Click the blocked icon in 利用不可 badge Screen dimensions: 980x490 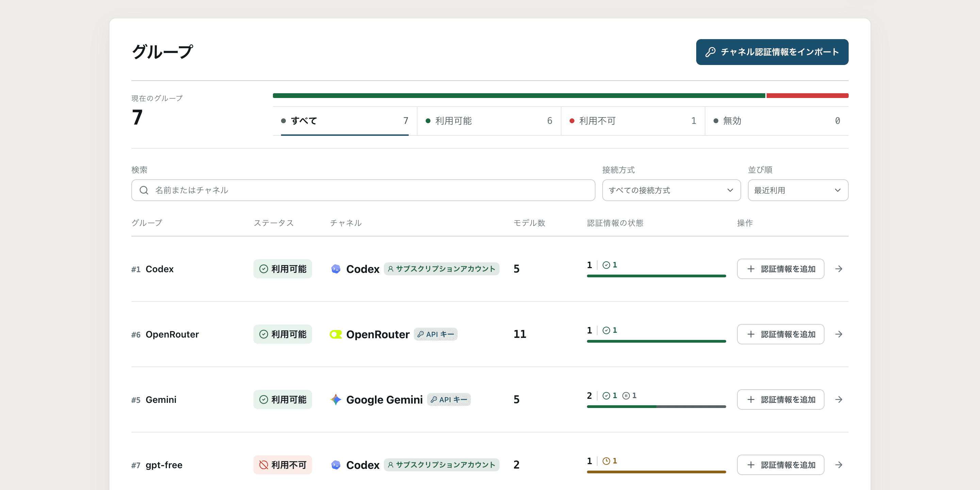[x=264, y=465]
